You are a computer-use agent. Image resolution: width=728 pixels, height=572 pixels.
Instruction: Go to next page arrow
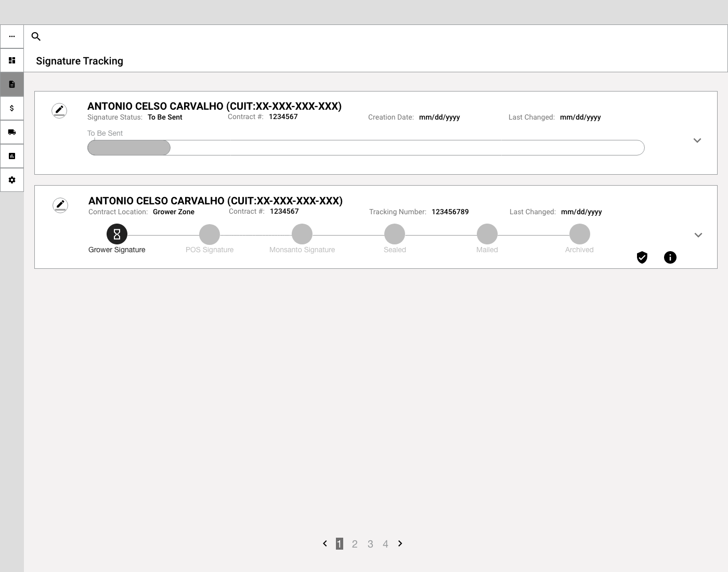pos(400,543)
